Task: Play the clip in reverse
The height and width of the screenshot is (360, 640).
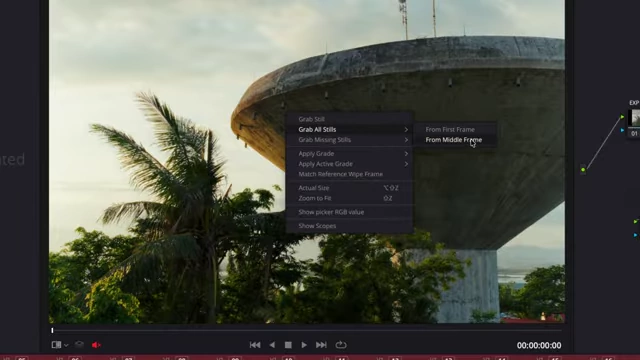Action: click(272, 345)
